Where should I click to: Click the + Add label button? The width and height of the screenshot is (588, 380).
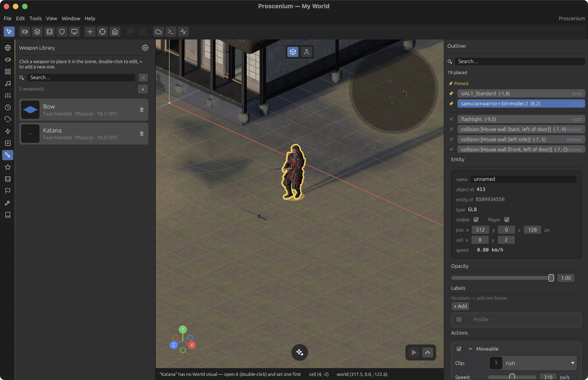click(x=460, y=306)
